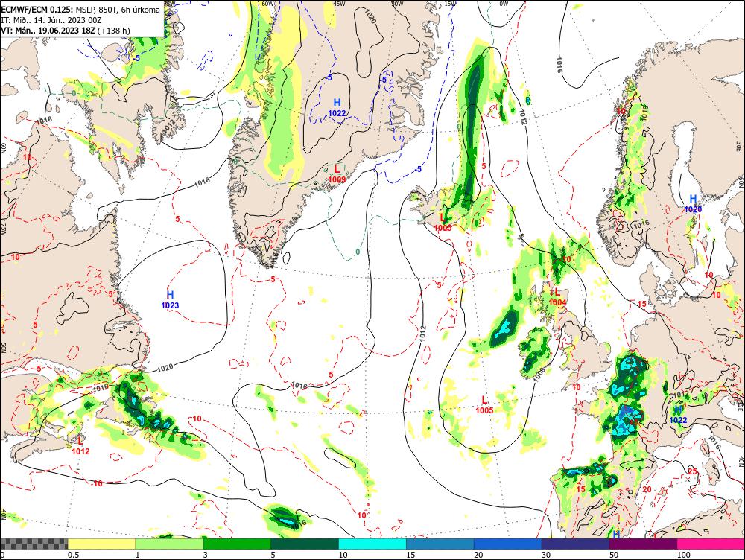Click the gray checkered 0–0.5 legend swatch
This screenshot has height=560, width=745.
(34, 544)
